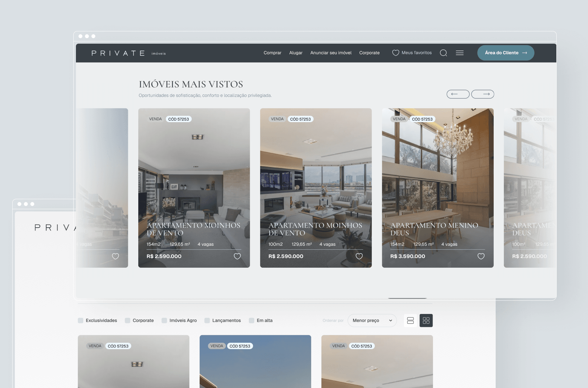Image resolution: width=588 pixels, height=388 pixels.
Task: Open the blue-sky building listing thumbnail
Action: (255, 361)
